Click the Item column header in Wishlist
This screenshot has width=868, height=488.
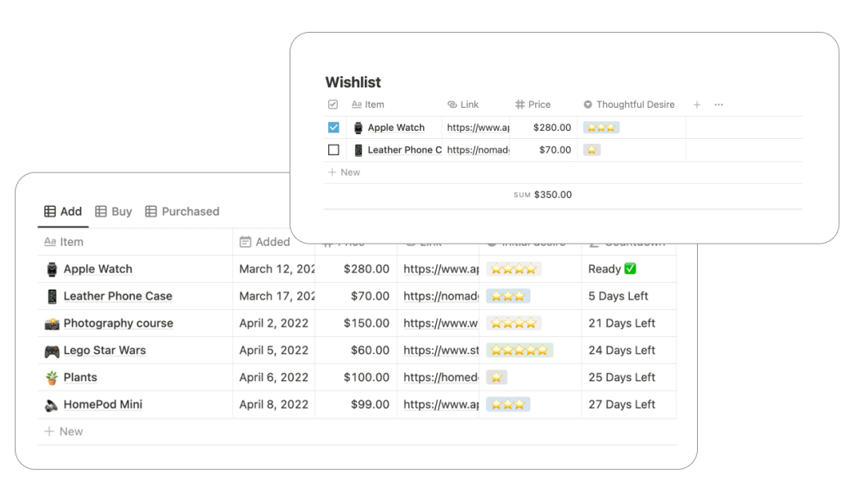(368, 105)
